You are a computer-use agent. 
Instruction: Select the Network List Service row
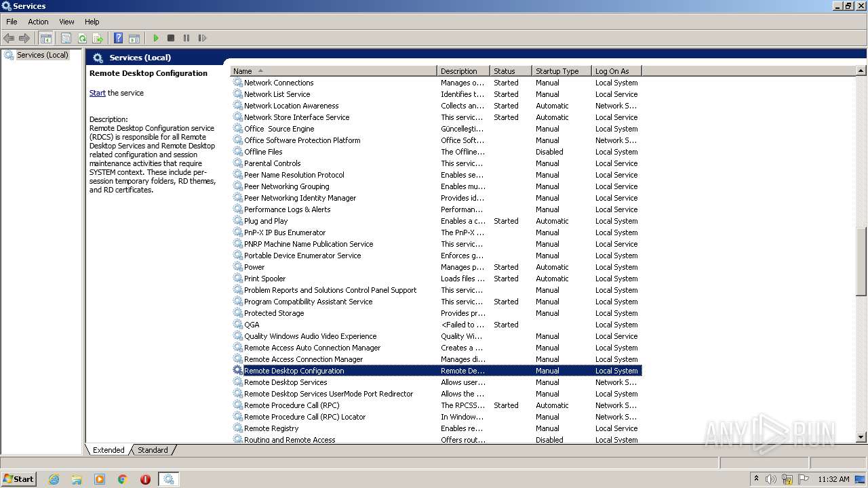(x=436, y=94)
